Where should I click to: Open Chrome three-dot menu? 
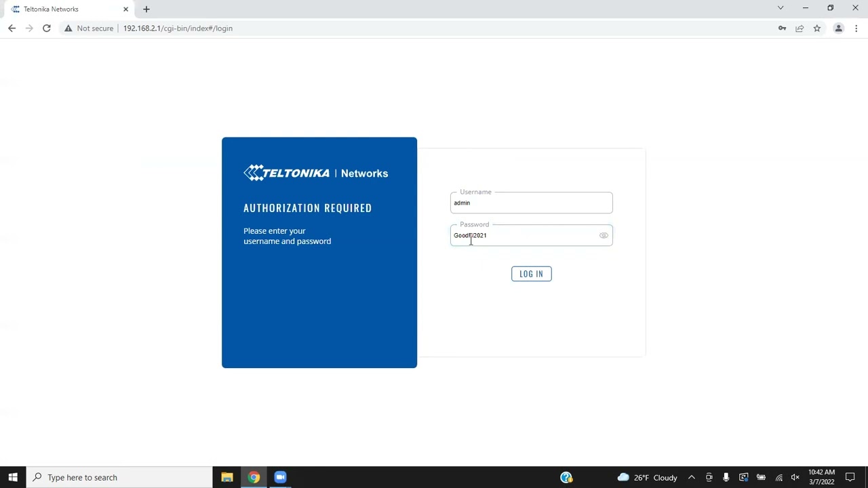[856, 28]
